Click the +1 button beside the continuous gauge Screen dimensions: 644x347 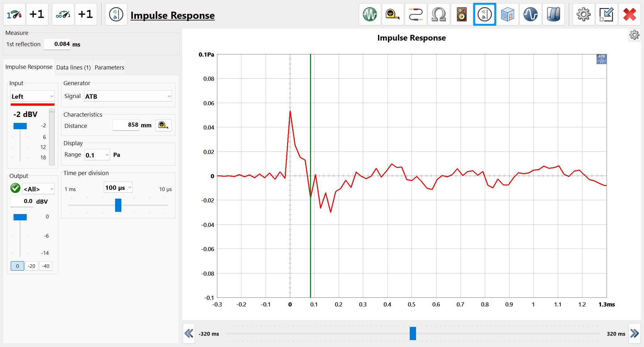[x=86, y=14]
